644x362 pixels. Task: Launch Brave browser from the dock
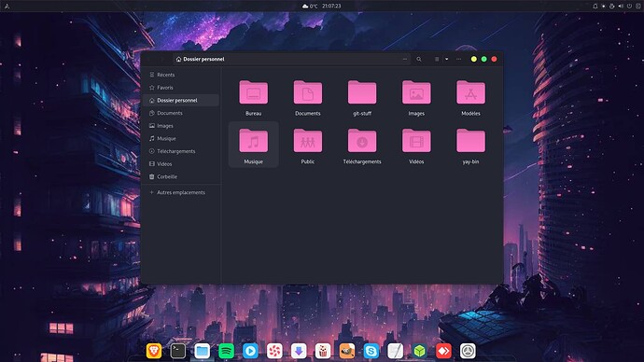point(154,351)
